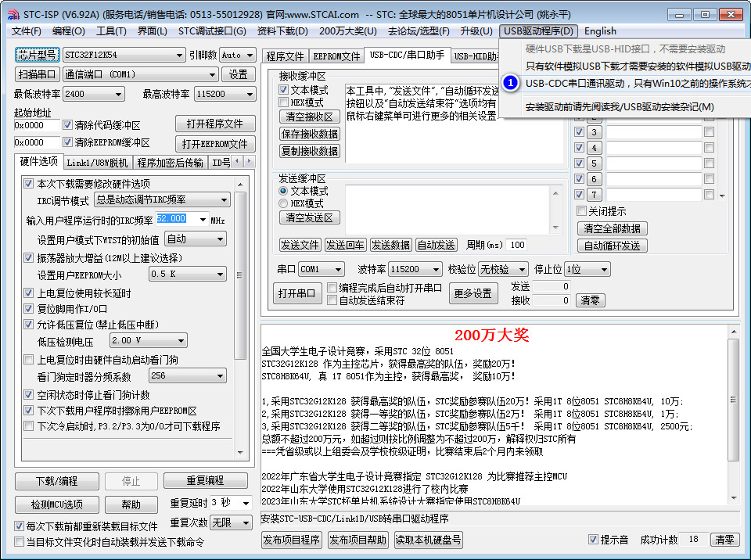Viewport: 751px width, 560px height.
Task: Expand the 停止位 1位 dropdown
Action: click(605, 269)
